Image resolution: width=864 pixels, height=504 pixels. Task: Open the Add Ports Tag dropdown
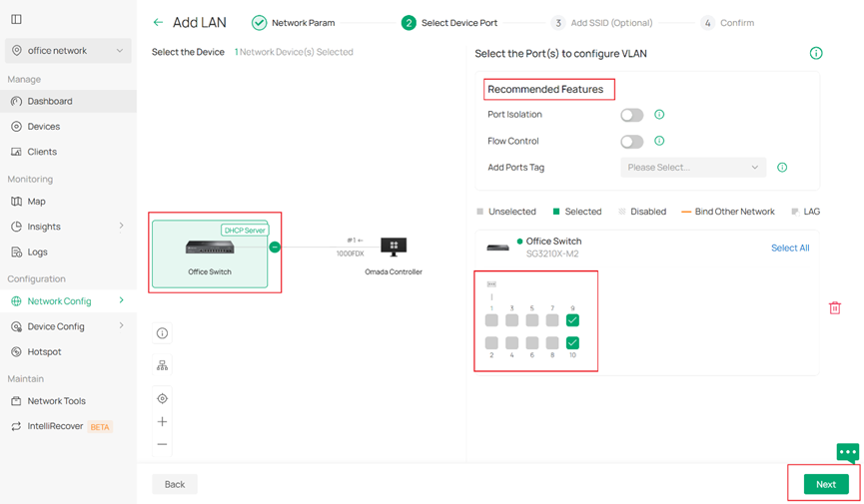pos(693,168)
